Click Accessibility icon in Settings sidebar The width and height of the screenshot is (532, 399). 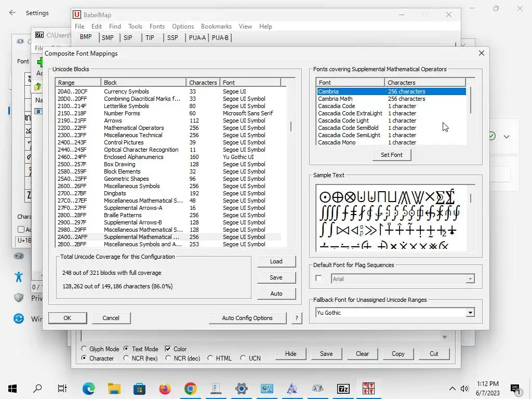tap(19, 277)
